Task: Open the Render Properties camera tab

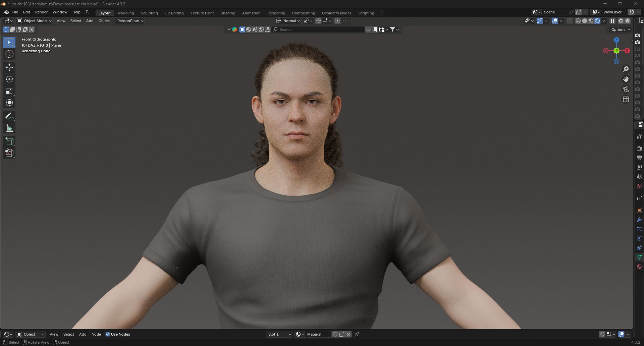Action: [x=639, y=149]
